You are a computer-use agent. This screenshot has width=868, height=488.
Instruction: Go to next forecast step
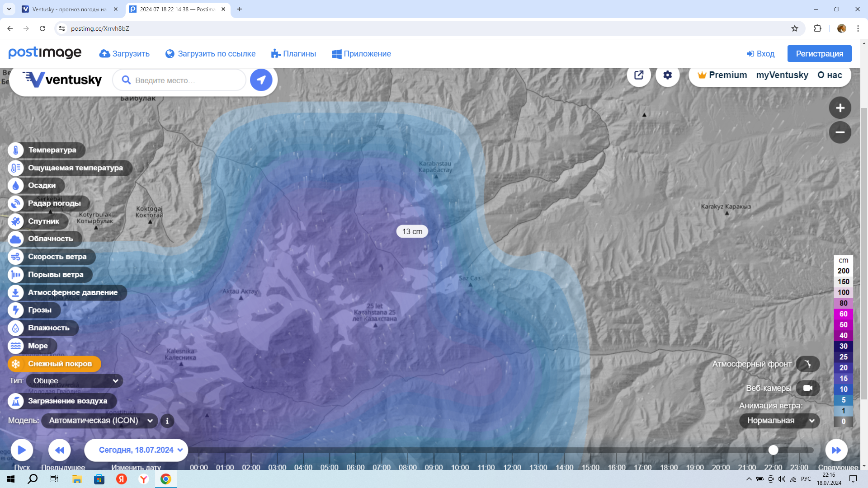pyautogui.click(x=836, y=450)
